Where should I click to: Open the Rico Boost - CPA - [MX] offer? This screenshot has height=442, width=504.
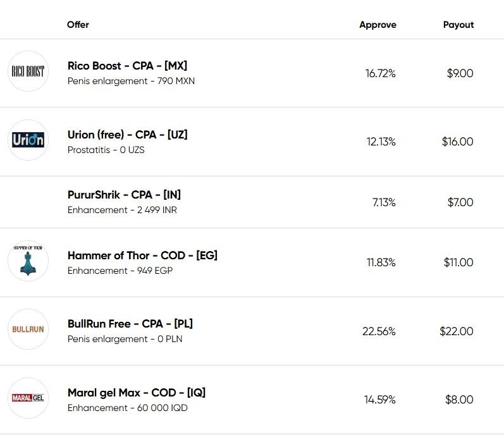pyautogui.click(x=127, y=66)
